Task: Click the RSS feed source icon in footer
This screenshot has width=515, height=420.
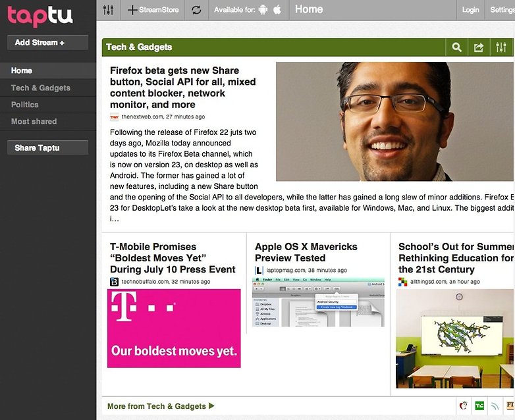Action: pyautogui.click(x=495, y=406)
